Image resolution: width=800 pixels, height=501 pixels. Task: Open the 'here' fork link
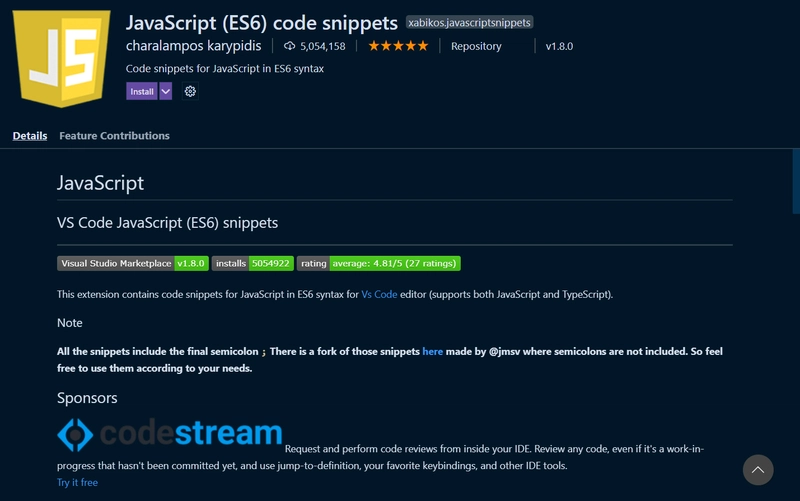click(x=433, y=352)
